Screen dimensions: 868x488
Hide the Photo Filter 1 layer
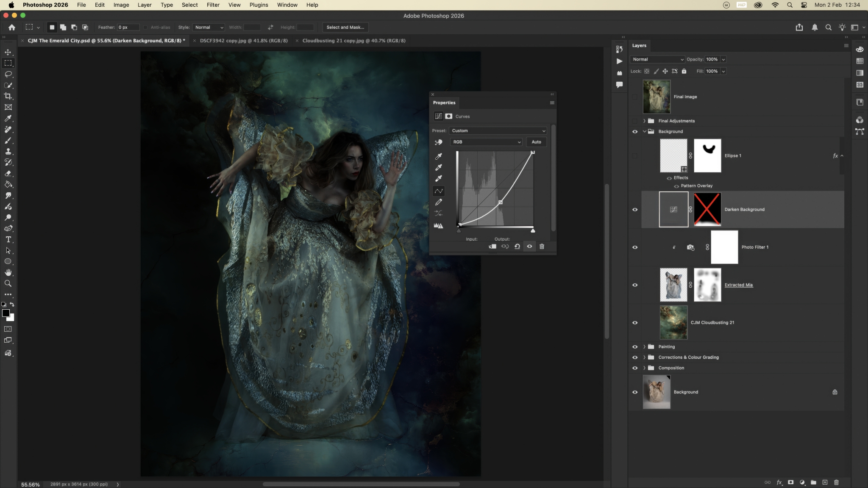click(x=635, y=247)
